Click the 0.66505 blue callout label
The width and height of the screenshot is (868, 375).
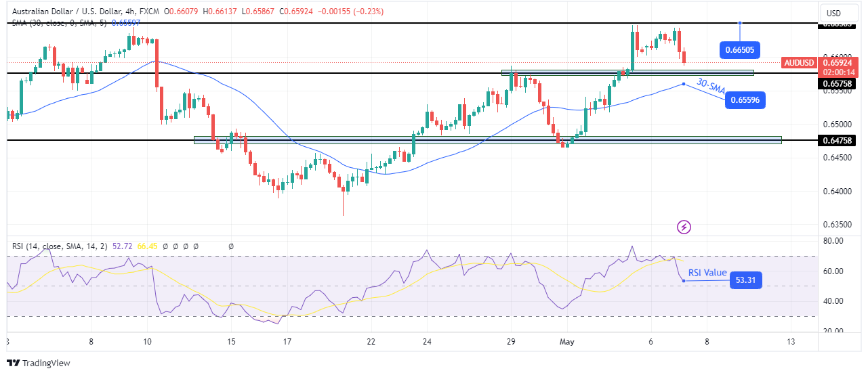[740, 49]
